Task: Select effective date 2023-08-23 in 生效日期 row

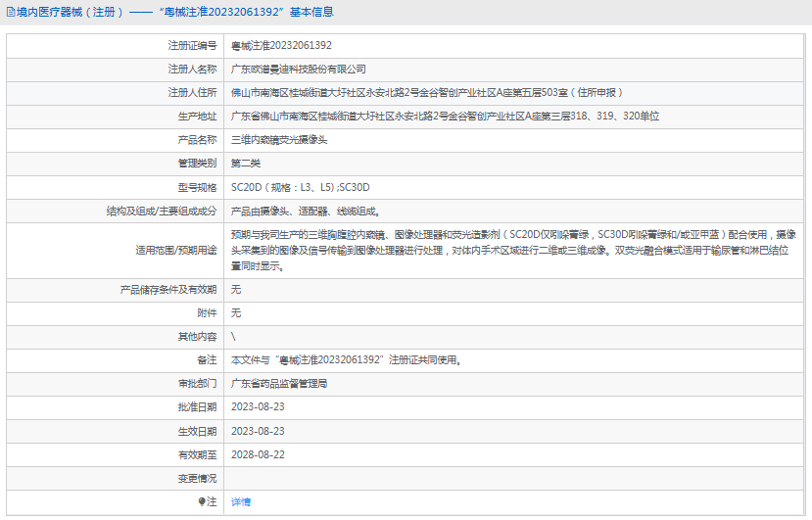Action: pos(258,432)
